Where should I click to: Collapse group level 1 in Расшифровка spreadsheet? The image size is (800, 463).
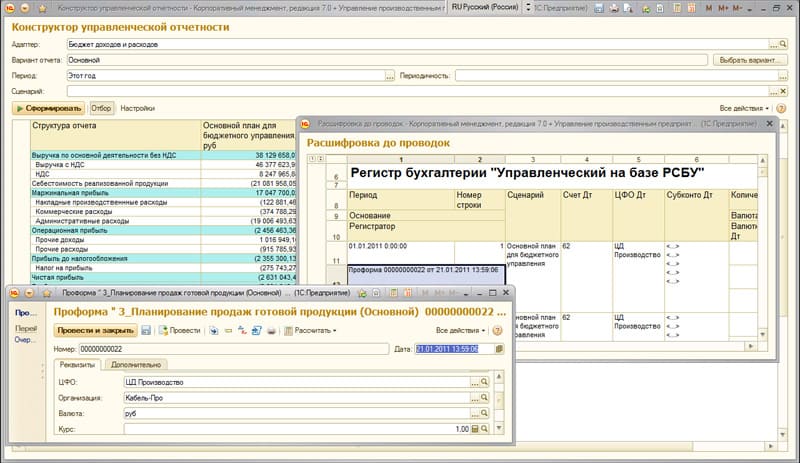click(311, 159)
